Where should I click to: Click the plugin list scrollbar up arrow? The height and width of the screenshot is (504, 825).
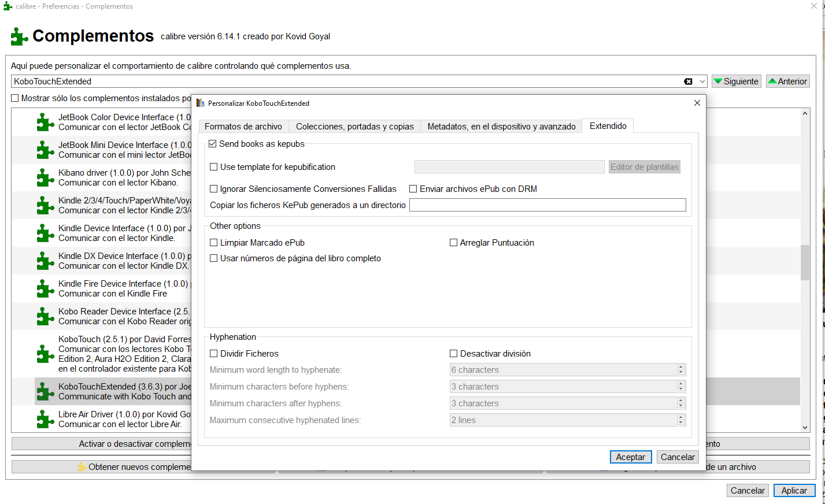(805, 114)
